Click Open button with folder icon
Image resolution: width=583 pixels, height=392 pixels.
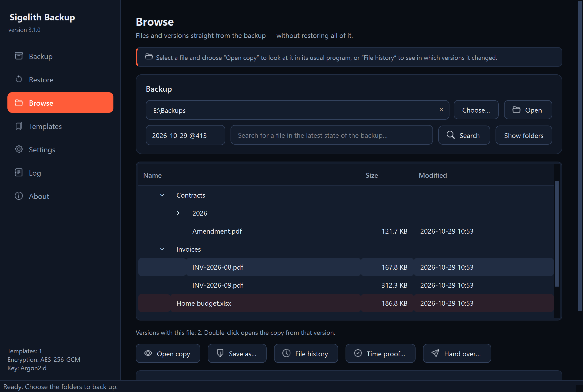tap(528, 110)
